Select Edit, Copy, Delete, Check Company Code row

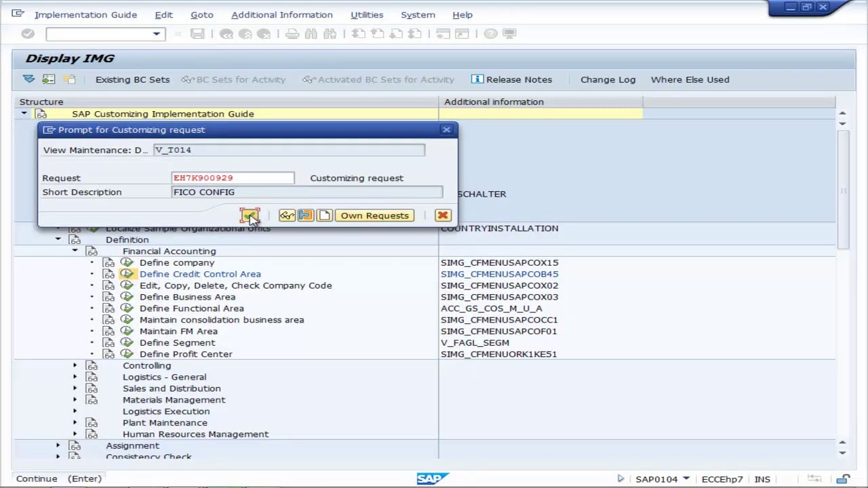click(x=235, y=285)
